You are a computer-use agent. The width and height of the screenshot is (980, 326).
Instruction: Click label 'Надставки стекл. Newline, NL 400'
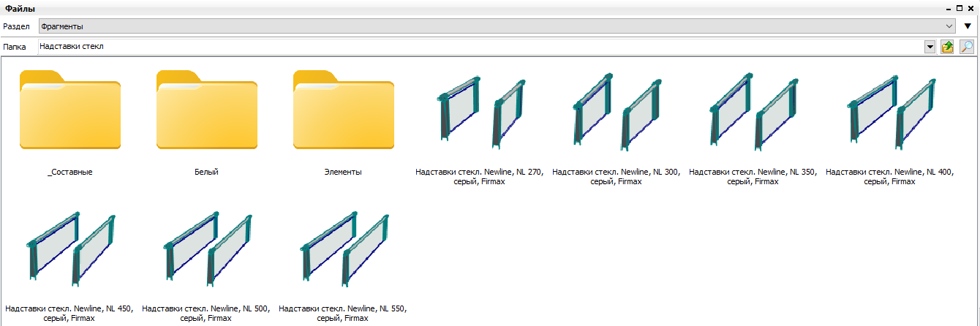point(890,177)
